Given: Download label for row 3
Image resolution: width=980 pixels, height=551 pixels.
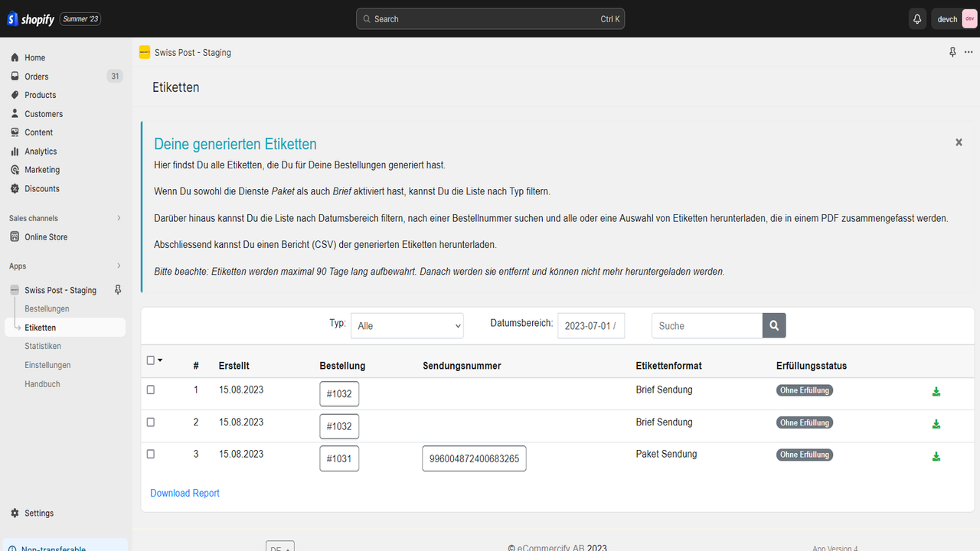Looking at the screenshot, I should (936, 456).
